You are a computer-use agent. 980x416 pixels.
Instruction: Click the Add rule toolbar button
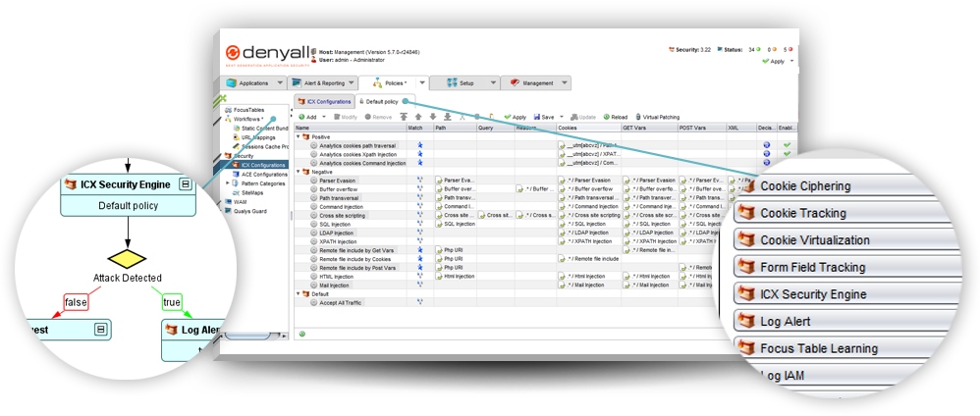click(x=307, y=117)
